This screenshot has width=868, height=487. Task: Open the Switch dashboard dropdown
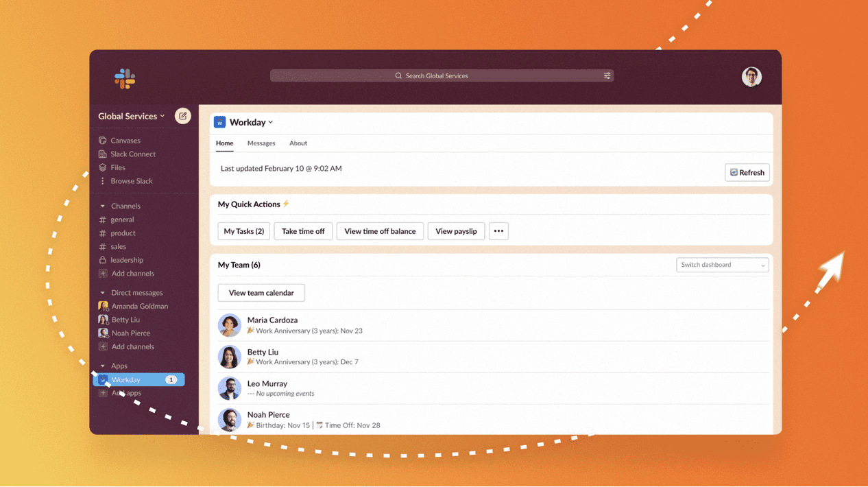[x=722, y=265]
